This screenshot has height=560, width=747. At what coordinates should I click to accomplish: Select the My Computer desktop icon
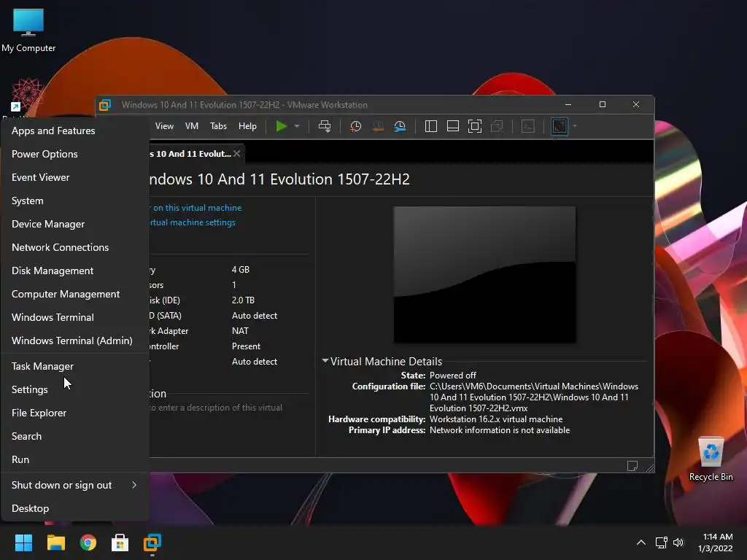[x=28, y=30]
